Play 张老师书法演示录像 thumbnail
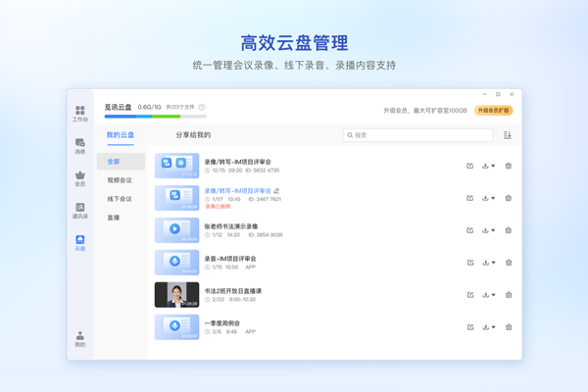Viewport: 588px width, 392px height. point(177,230)
